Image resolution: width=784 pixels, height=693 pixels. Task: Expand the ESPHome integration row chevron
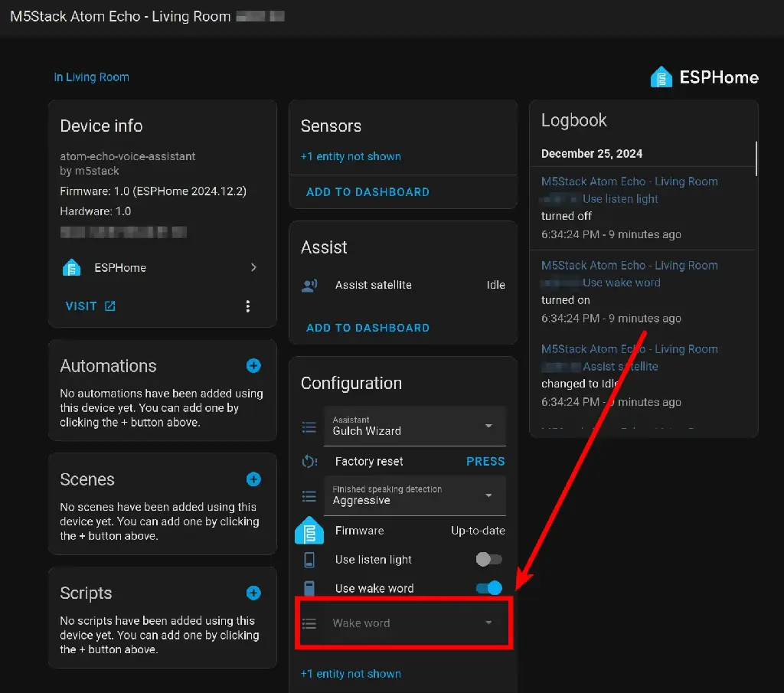253,267
